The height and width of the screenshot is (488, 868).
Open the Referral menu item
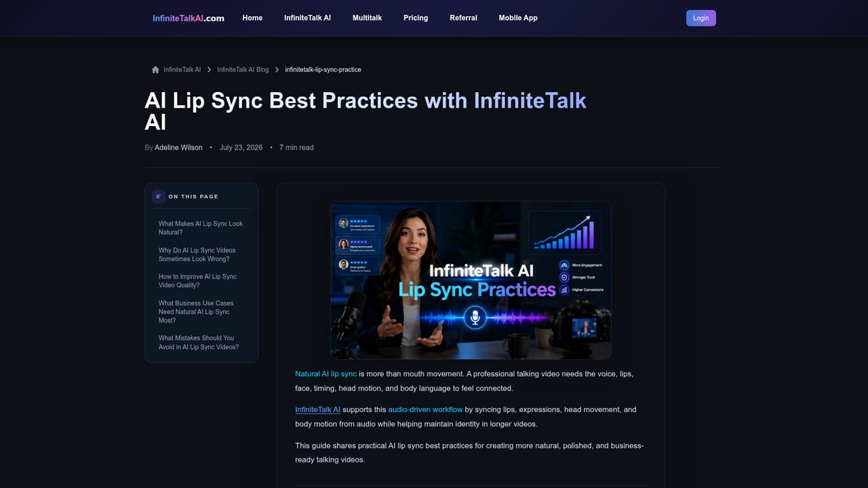click(x=463, y=18)
